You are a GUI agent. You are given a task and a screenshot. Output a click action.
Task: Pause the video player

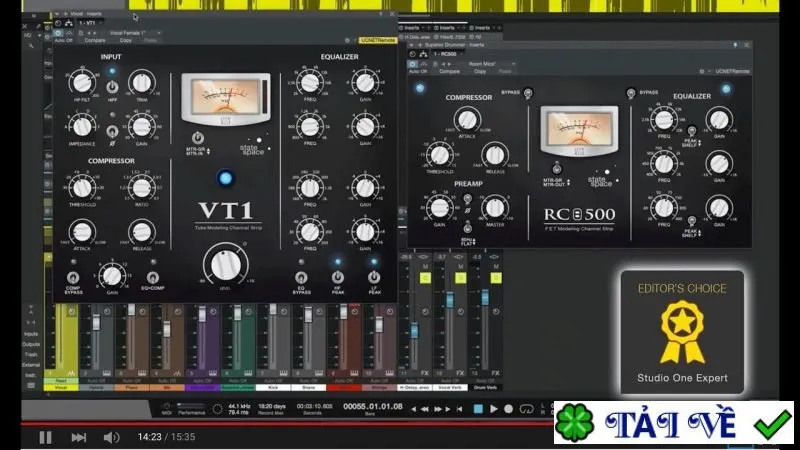pos(45,437)
